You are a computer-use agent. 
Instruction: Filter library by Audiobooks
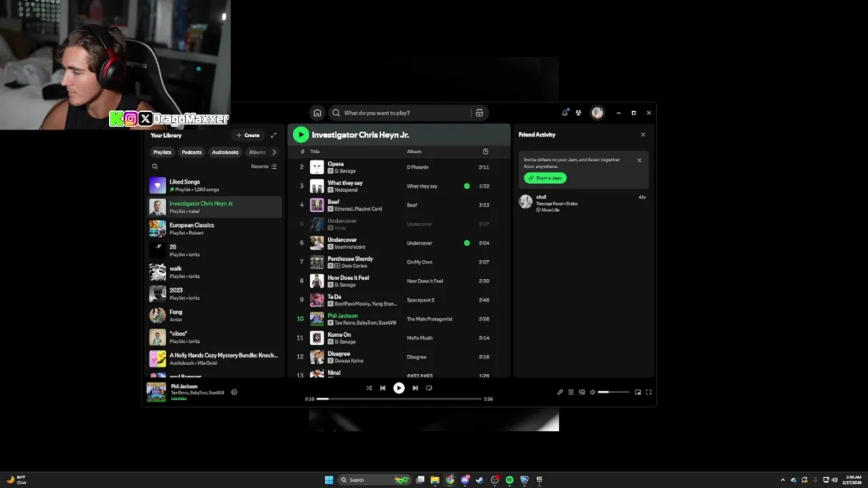point(225,152)
